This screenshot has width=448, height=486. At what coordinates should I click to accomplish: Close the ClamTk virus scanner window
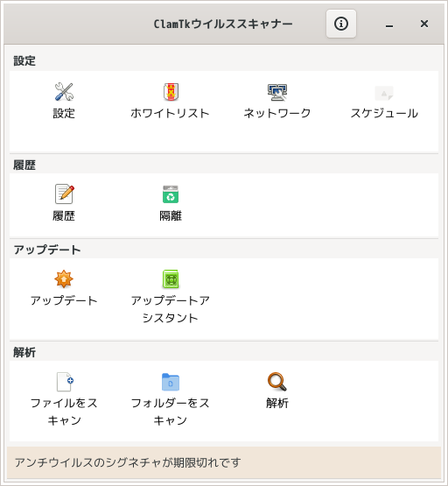[x=424, y=24]
